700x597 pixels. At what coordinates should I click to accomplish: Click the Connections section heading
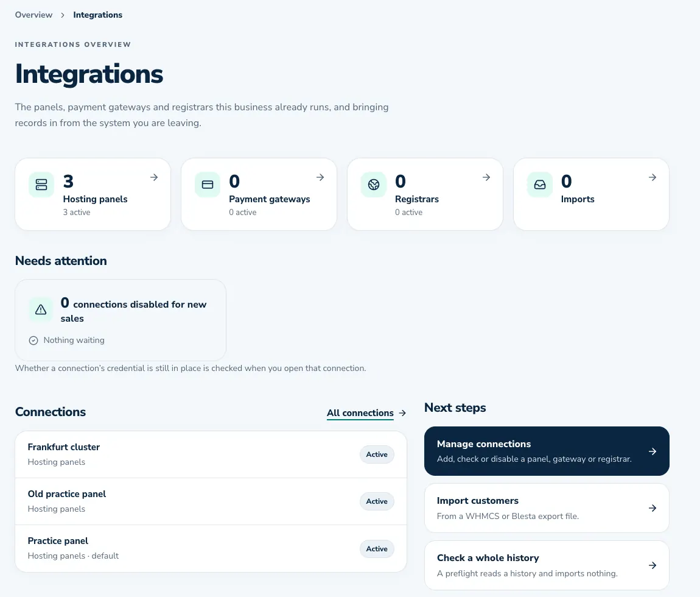pyautogui.click(x=51, y=412)
